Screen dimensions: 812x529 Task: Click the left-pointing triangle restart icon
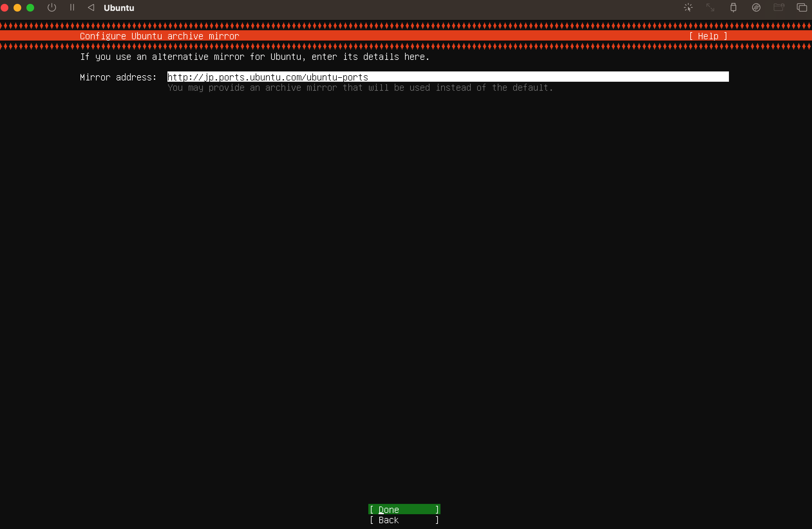click(91, 7)
